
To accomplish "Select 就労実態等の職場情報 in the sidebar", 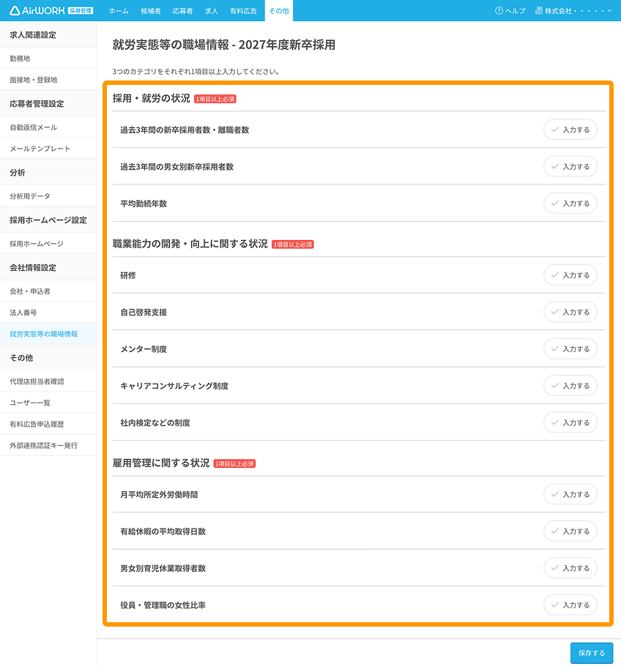I will pyautogui.click(x=48, y=334).
